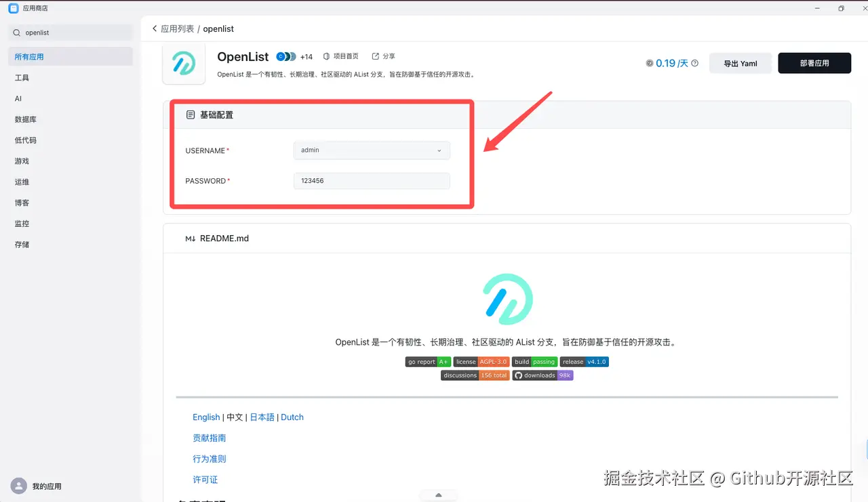868x502 pixels.
Task: Open 我的应用 at sidebar bottom
Action: (x=47, y=486)
